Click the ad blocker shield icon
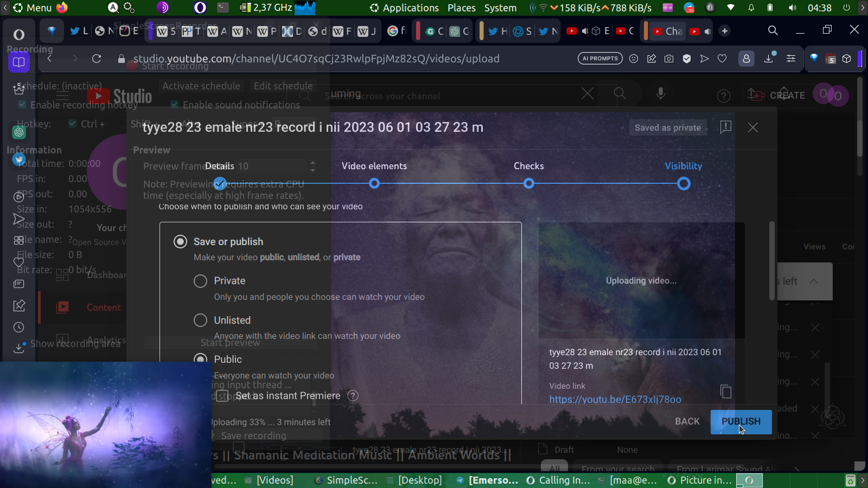The image size is (868, 488). coord(687,59)
